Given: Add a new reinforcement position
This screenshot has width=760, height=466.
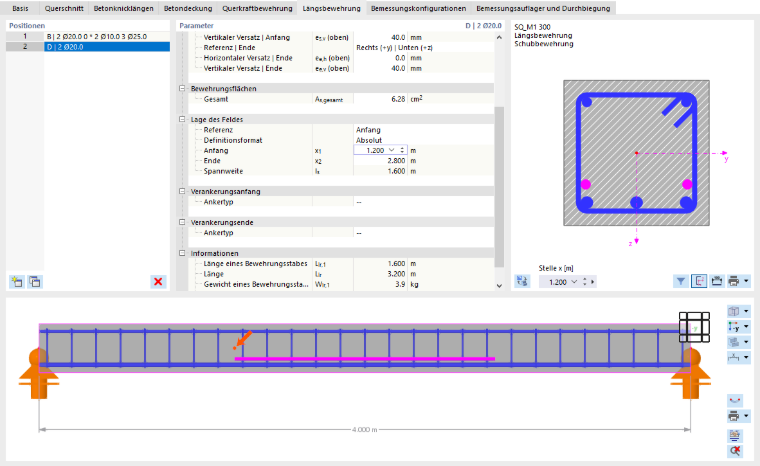Looking at the screenshot, I should pyautogui.click(x=17, y=282).
